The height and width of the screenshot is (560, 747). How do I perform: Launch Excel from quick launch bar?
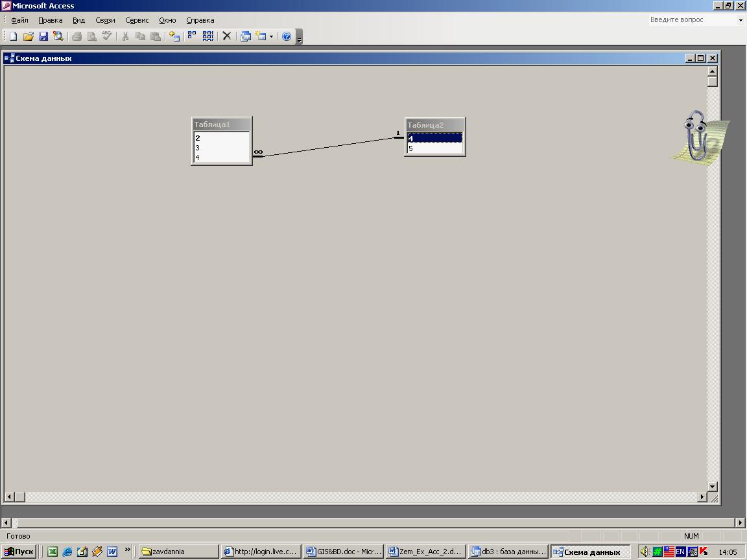tap(53, 552)
